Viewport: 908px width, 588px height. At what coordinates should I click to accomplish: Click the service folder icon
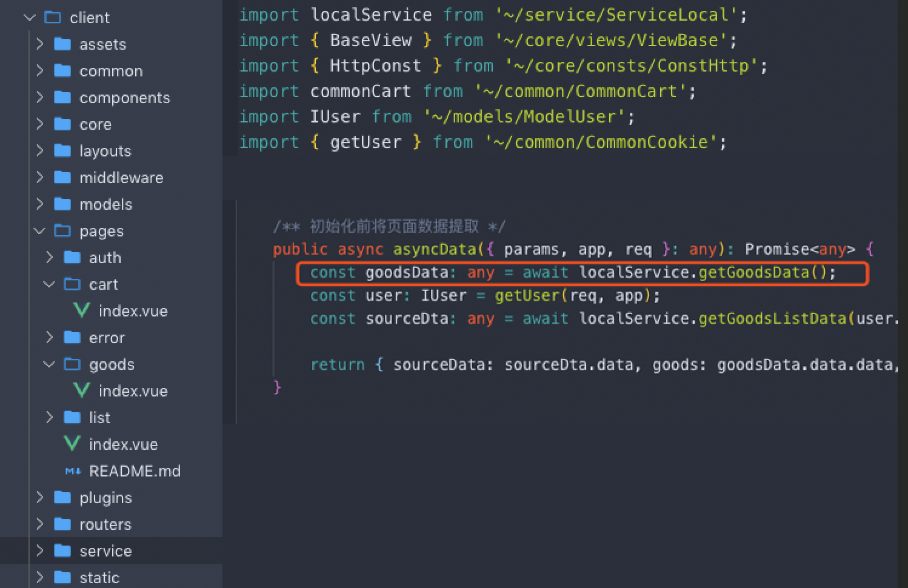tap(62, 550)
